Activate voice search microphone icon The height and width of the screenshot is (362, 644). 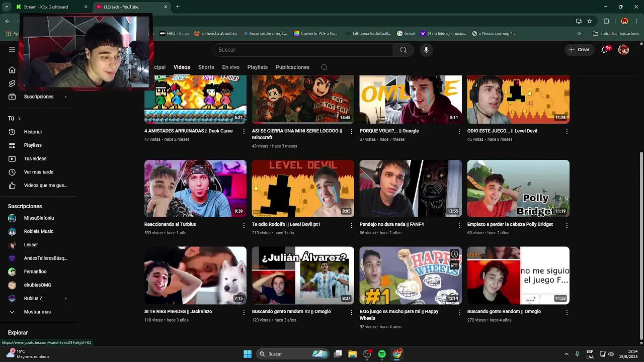pos(426,50)
